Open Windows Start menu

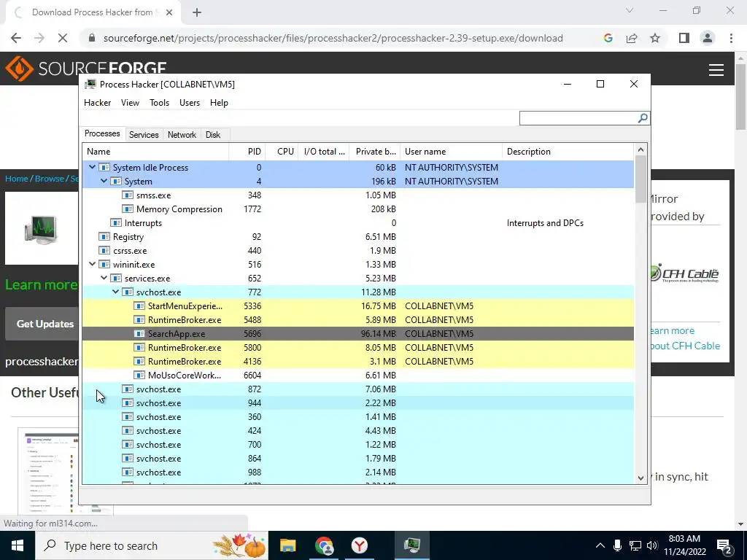18,545
